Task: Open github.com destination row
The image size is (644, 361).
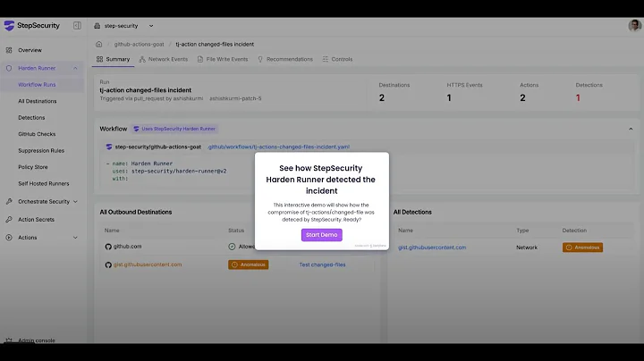Action: pos(127,247)
